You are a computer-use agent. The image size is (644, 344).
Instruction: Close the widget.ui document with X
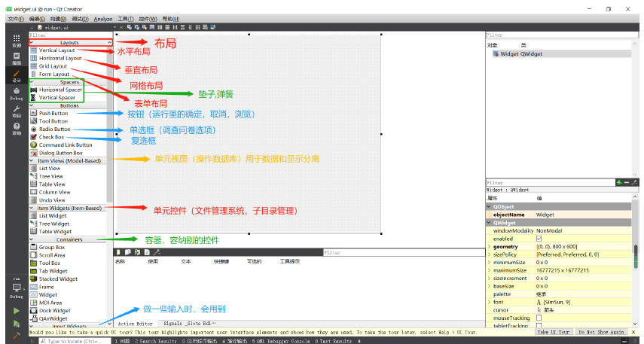121,28
